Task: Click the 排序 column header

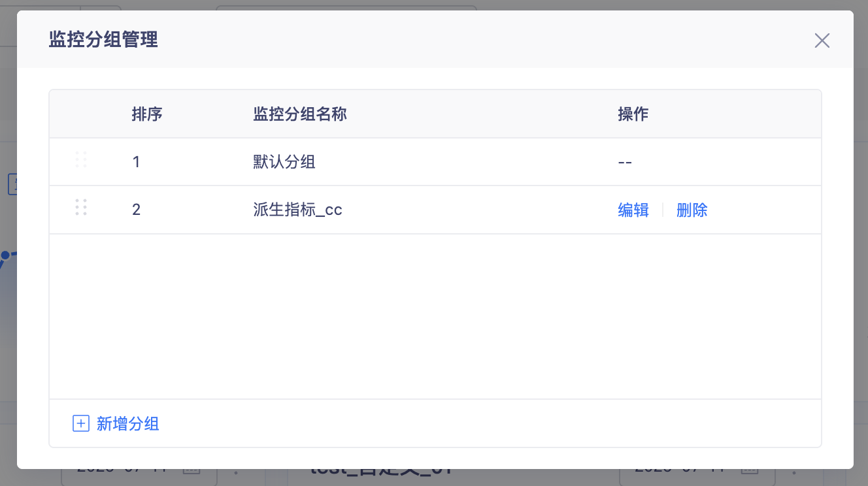Action: [x=147, y=114]
